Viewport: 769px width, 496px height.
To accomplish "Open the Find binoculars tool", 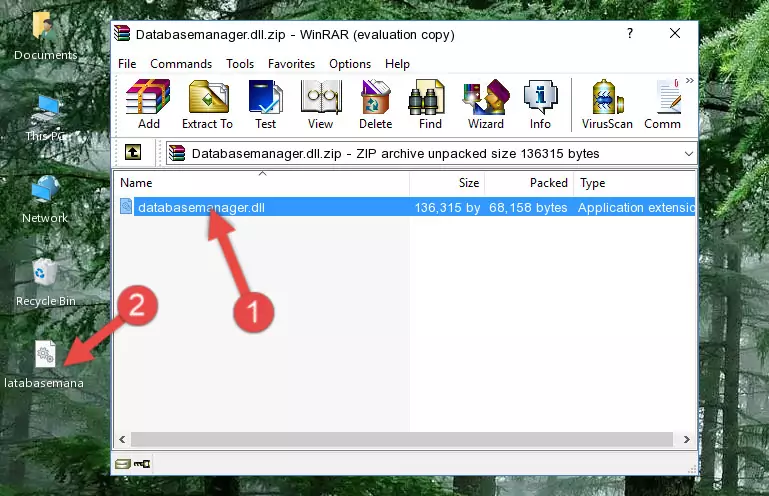I will click(430, 104).
